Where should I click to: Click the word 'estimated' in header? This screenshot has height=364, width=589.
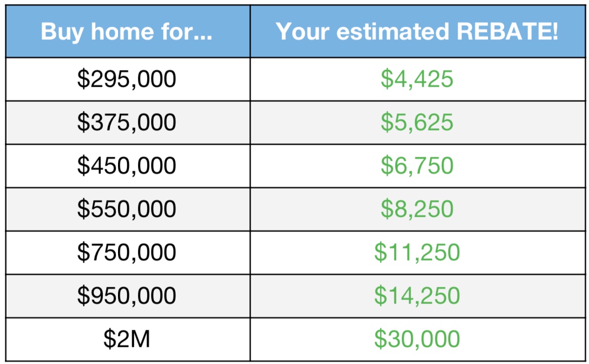[392, 32]
